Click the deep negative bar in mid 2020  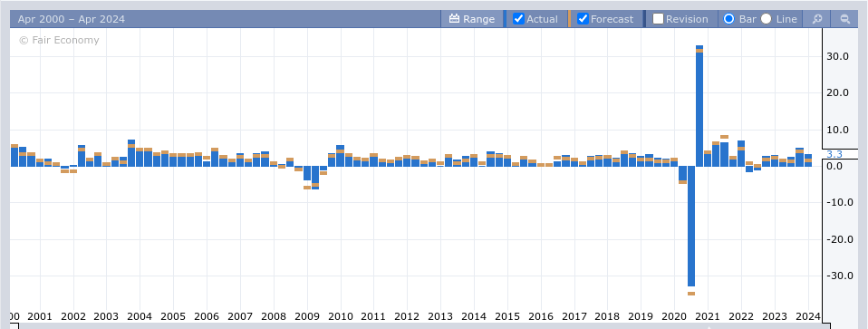pyautogui.click(x=691, y=226)
